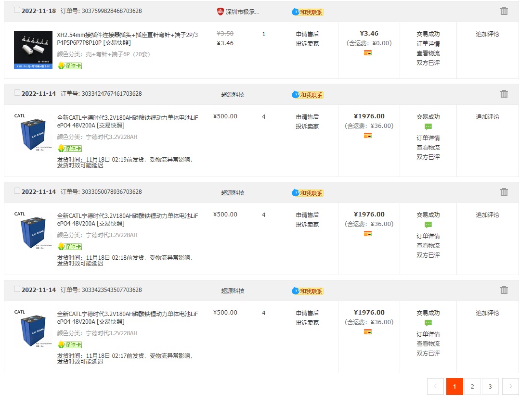Open current page 1 pagination button
This screenshot has width=532, height=405.
[454, 386]
